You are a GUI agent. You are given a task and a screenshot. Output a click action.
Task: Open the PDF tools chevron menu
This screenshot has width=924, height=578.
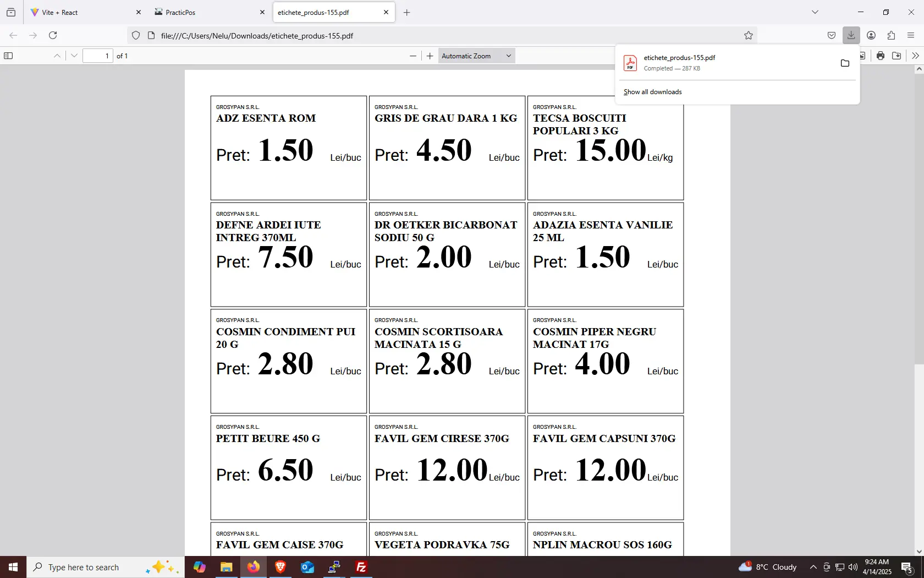(915, 56)
